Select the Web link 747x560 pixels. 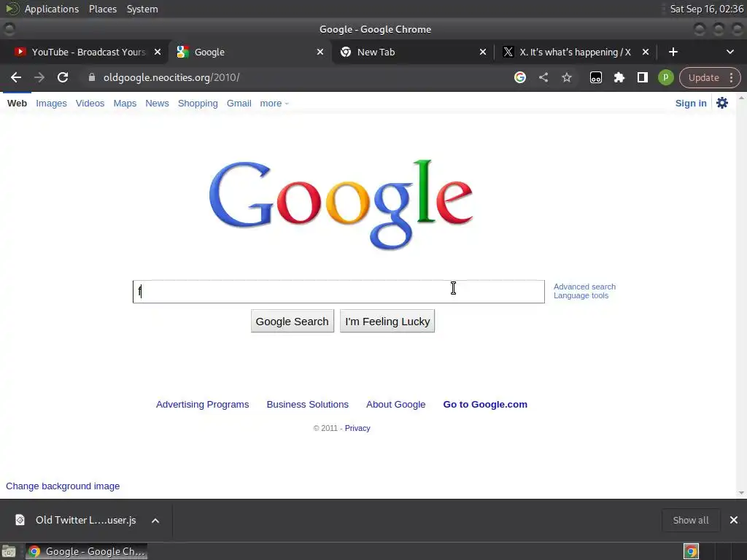click(x=18, y=104)
